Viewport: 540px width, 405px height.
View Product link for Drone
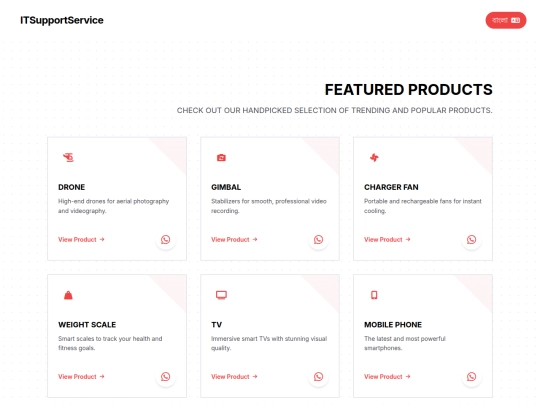point(81,239)
